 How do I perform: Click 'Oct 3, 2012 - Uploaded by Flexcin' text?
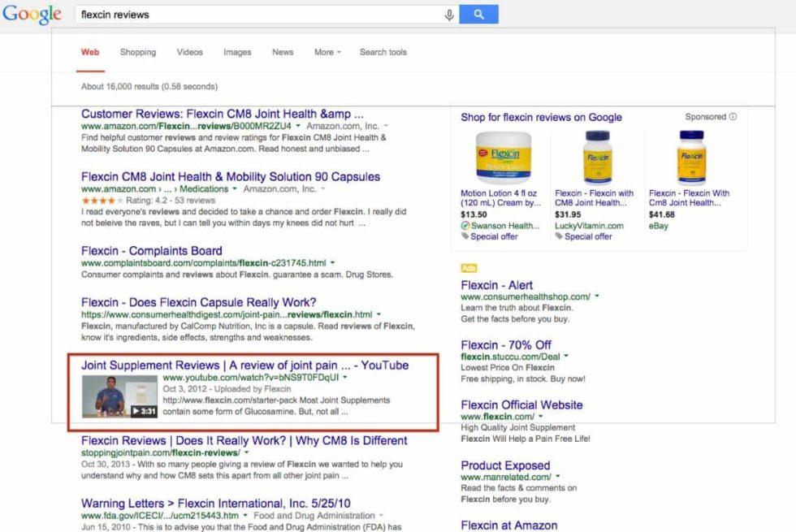click(x=227, y=389)
